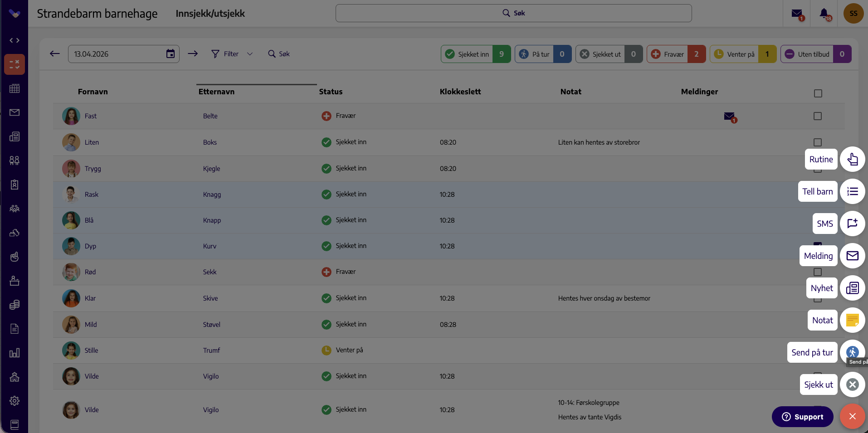This screenshot has height=433, width=868.
Task: Tick the checkbox for Rød Sekk row
Action: [818, 272]
